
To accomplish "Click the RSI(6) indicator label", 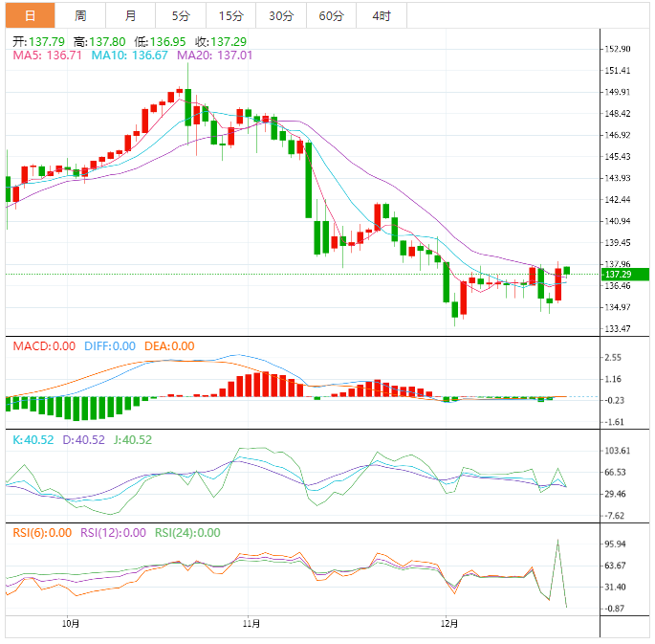I will [41, 533].
